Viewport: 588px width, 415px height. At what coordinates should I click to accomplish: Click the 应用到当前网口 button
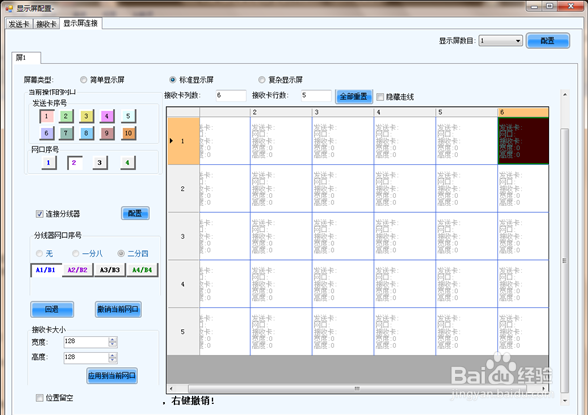tap(112, 376)
